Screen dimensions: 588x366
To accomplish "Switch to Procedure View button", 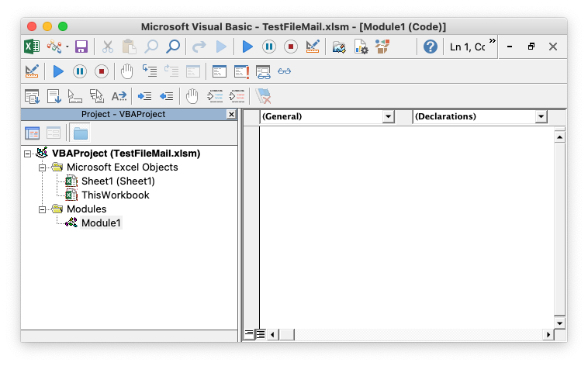I will pos(249,333).
